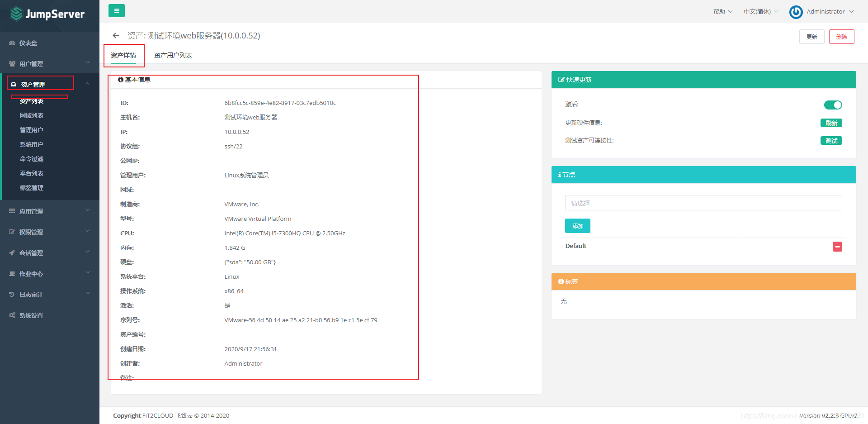Expand the 作业中心 menu chevron
868x424 pixels.
point(88,273)
